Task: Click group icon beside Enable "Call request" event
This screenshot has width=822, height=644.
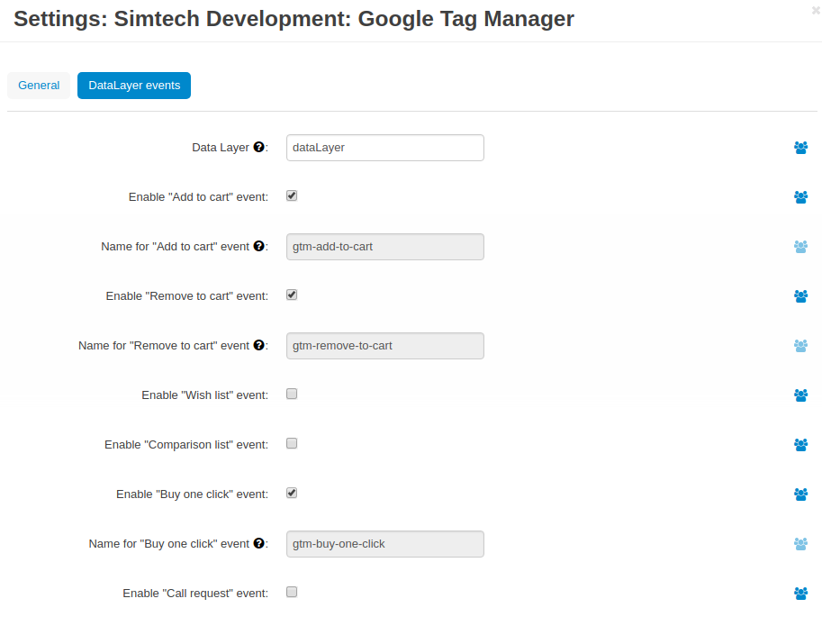Action: pyautogui.click(x=800, y=594)
